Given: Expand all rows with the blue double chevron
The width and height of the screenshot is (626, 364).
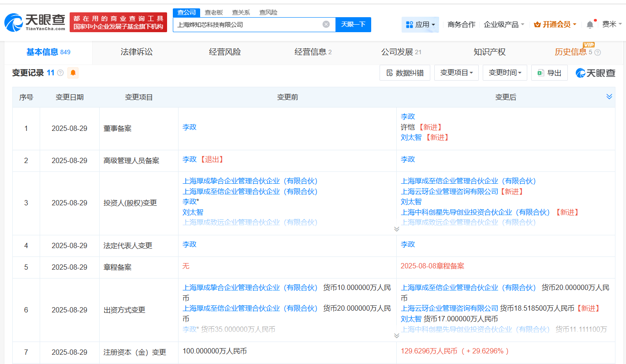Looking at the screenshot, I should tap(609, 97).
